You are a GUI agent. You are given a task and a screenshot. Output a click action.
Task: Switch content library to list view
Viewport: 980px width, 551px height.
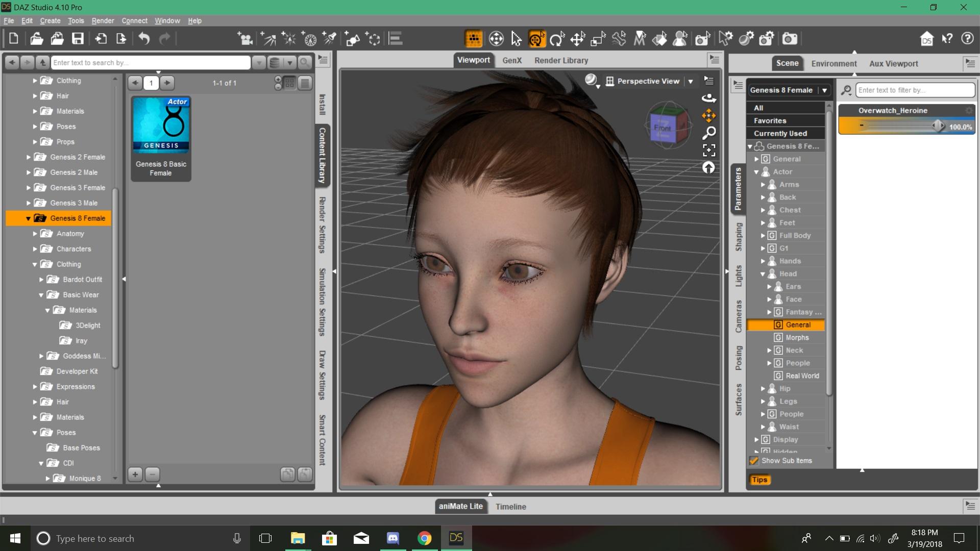click(305, 83)
